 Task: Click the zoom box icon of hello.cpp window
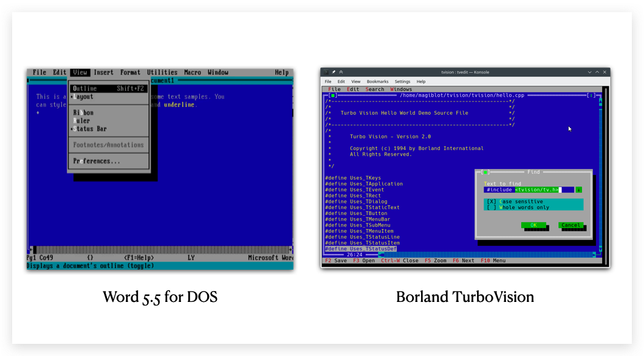pos(591,95)
